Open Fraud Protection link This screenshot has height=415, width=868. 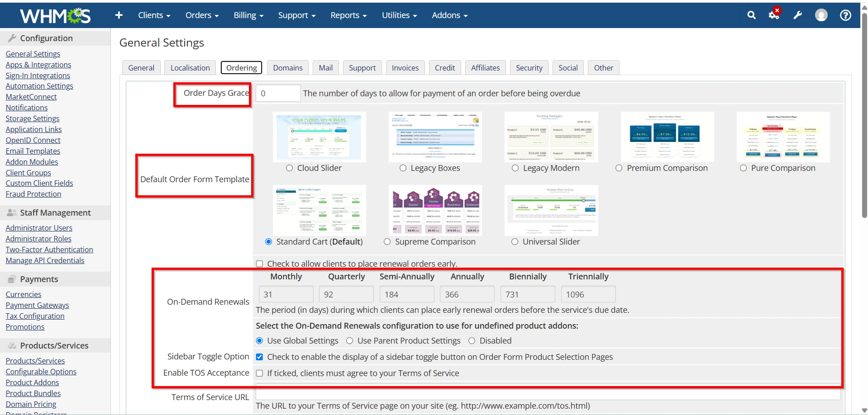click(33, 194)
